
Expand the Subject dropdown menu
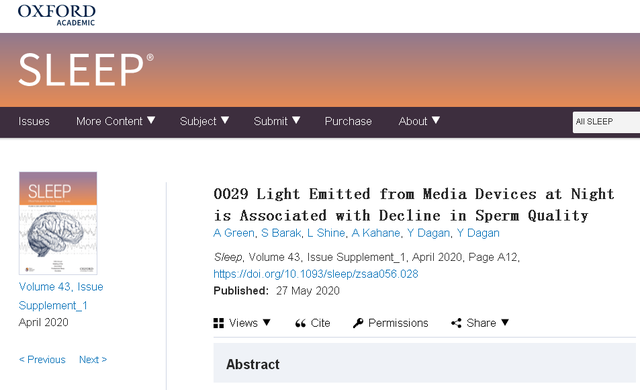pos(204,121)
